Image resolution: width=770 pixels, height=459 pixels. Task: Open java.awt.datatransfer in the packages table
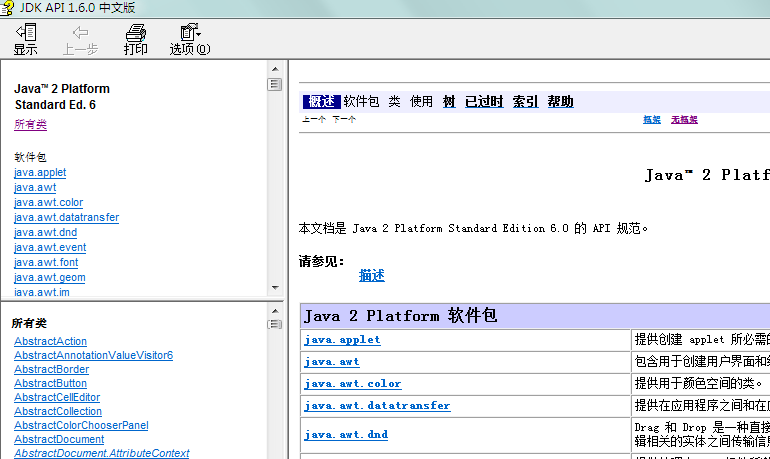click(x=377, y=406)
